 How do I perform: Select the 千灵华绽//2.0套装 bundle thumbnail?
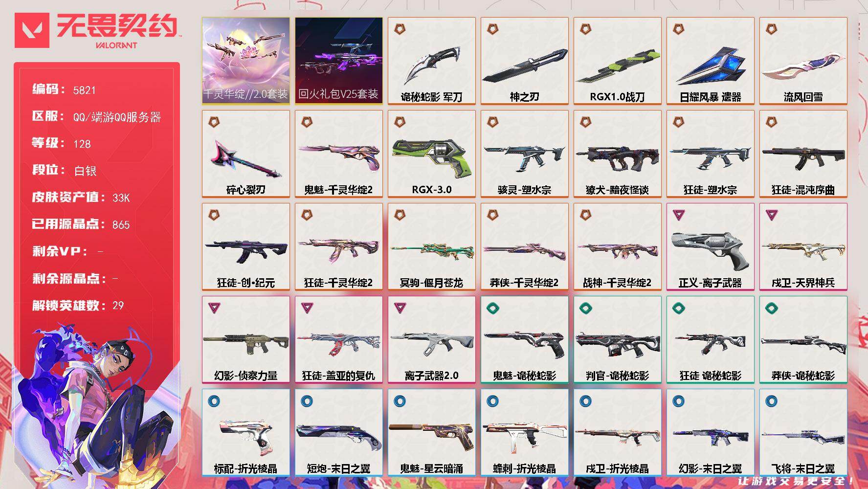(245, 61)
